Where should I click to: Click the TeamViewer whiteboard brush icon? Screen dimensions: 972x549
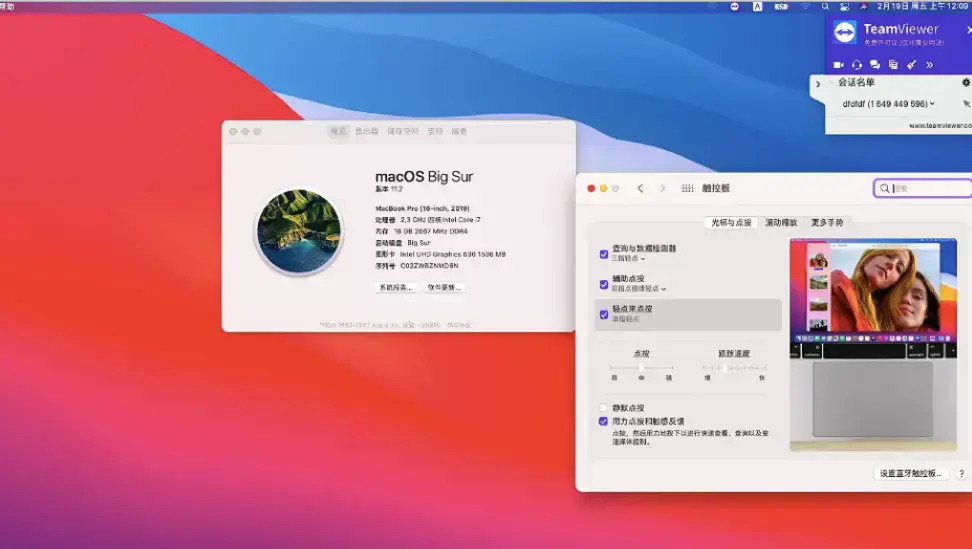coord(911,64)
